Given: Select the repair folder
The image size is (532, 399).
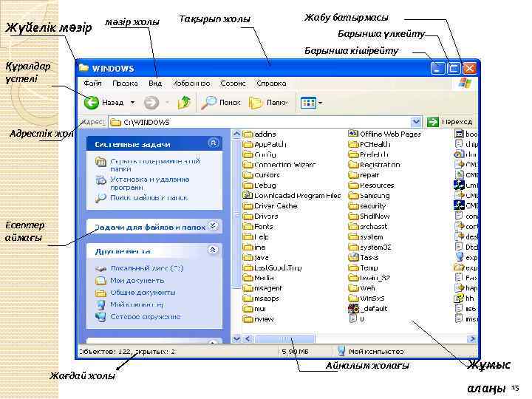Looking at the screenshot, I should tap(364, 175).
